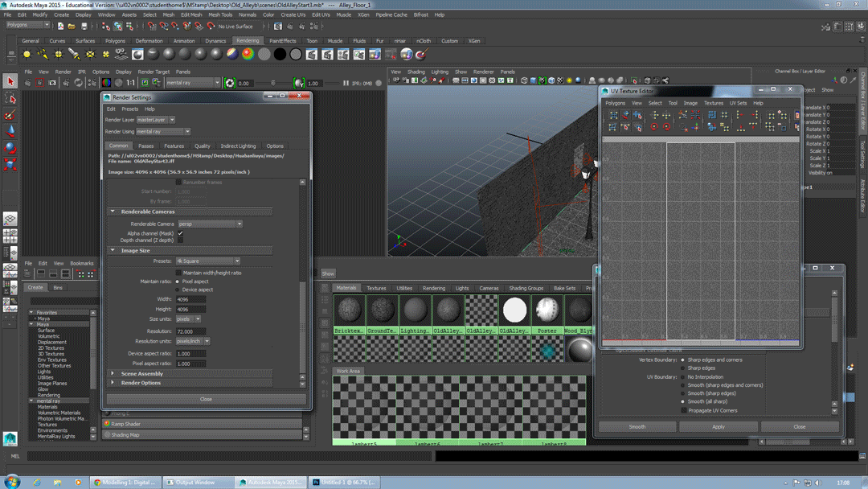The height and width of the screenshot is (489, 868).
Task: Open Presets 4k Square dropdown
Action: 207,261
